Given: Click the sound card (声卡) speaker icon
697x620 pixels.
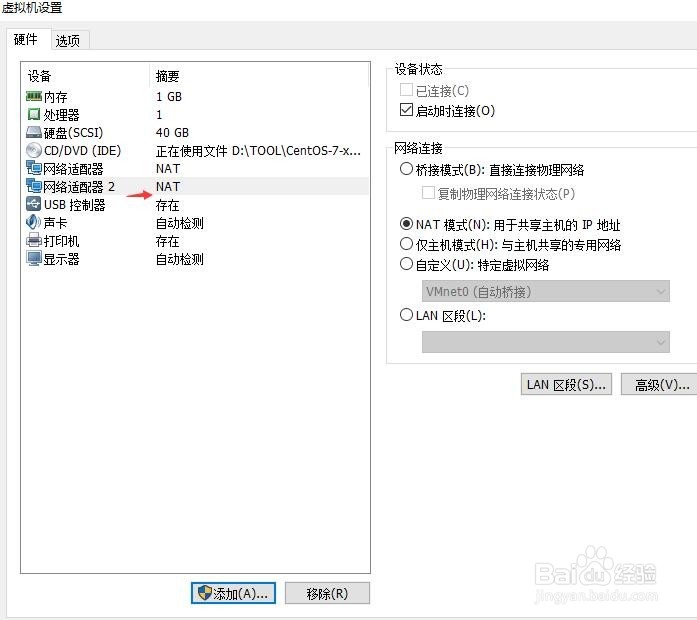Looking at the screenshot, I should [34, 222].
